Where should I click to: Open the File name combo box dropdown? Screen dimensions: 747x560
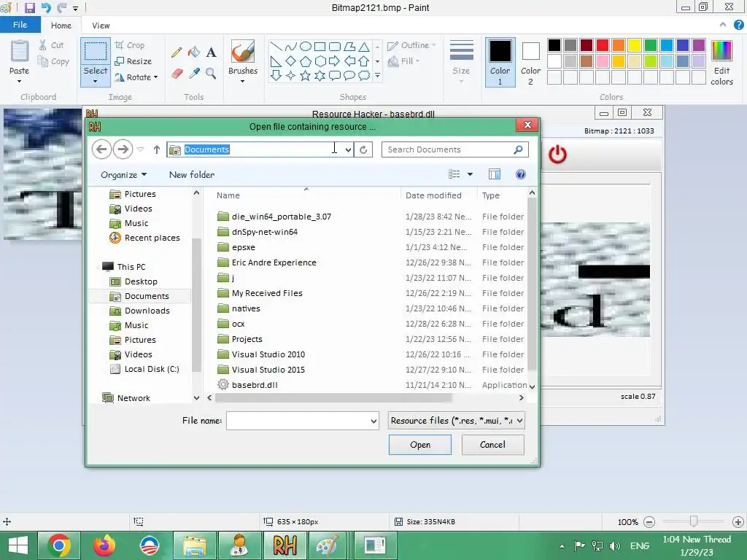pyautogui.click(x=373, y=421)
